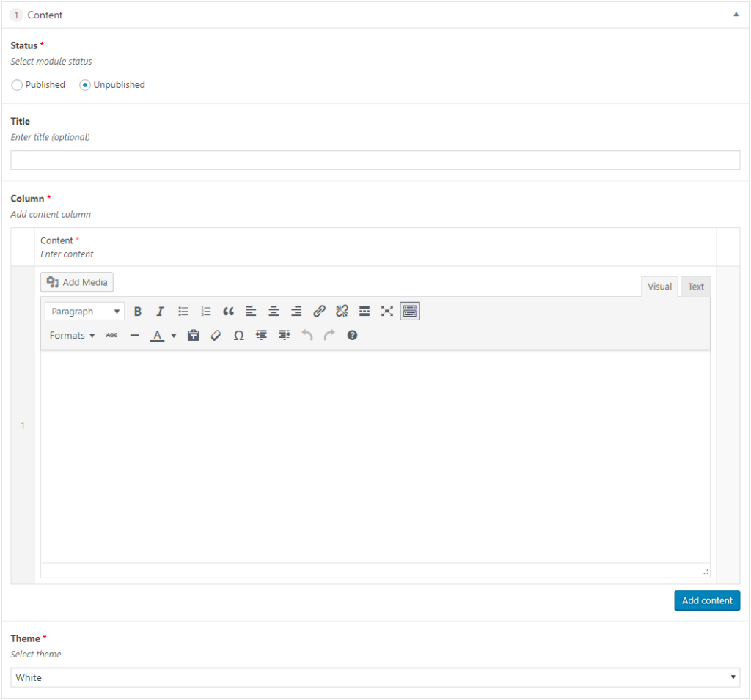Apply italic formatting
Image resolution: width=751 pixels, height=700 pixels.
click(x=160, y=312)
